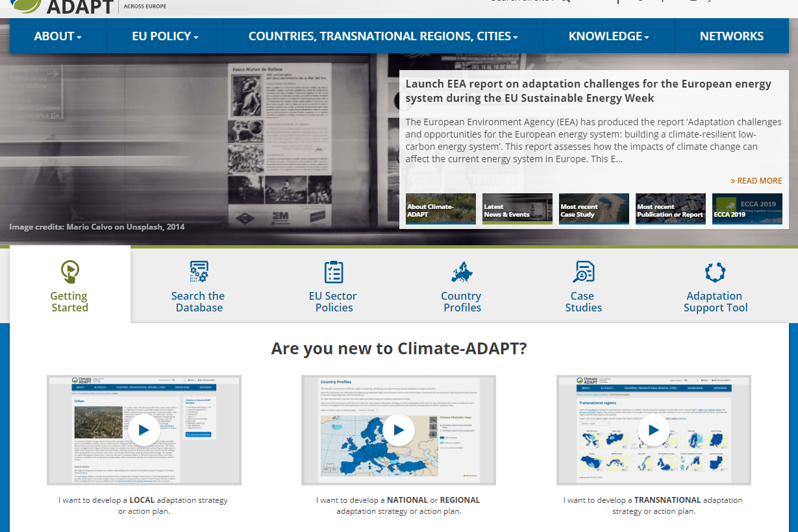Viewport: 798px width, 532px height.
Task: Open the Adaptation Support Tool tab label
Action: point(715,302)
